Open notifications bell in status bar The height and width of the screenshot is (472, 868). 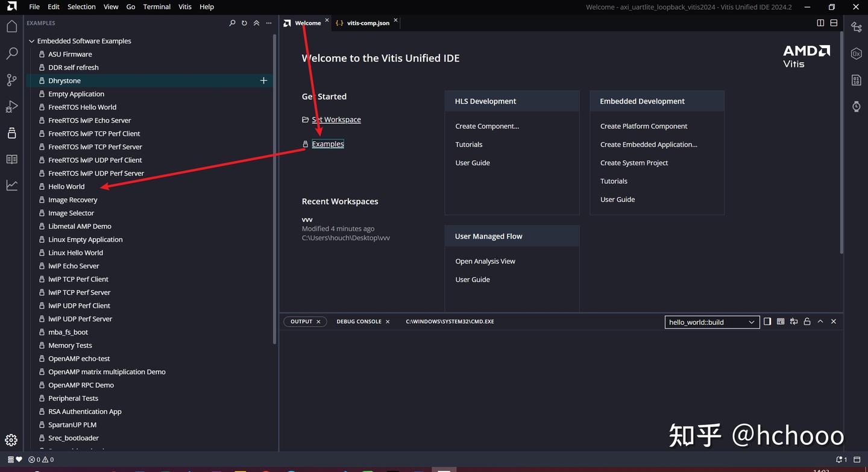(841, 459)
